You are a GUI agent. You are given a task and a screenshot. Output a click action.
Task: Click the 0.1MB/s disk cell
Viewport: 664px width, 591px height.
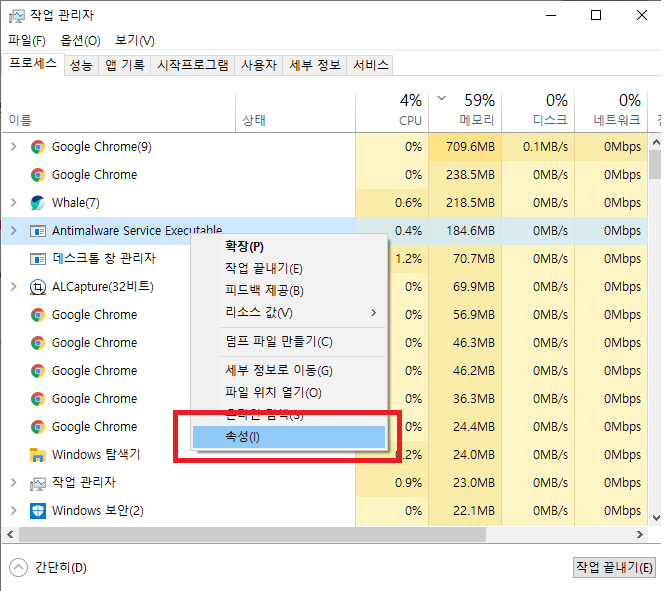pyautogui.click(x=538, y=147)
